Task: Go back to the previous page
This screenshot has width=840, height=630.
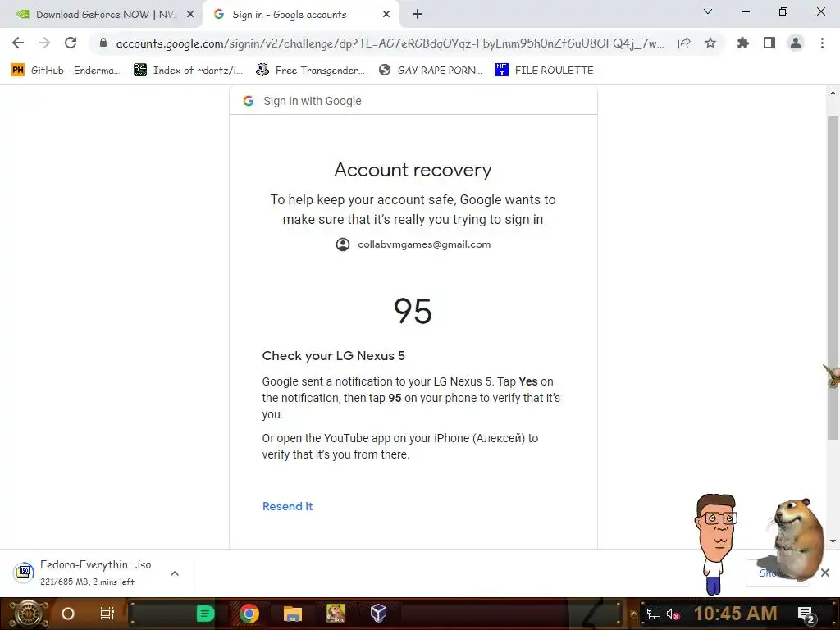Action: (18, 43)
